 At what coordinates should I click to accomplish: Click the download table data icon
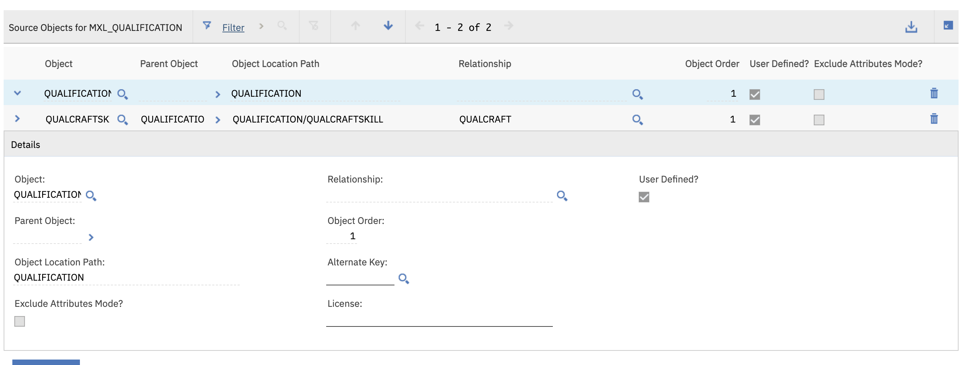coord(910,27)
